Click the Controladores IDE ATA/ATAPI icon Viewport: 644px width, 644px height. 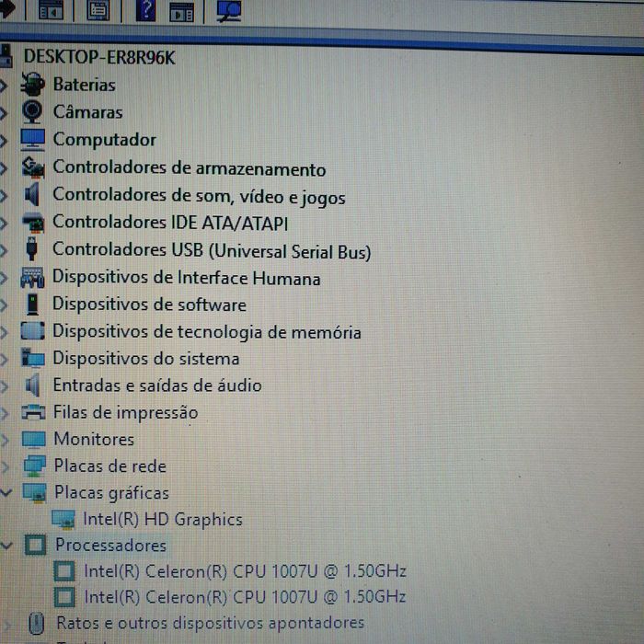pyautogui.click(x=32, y=223)
